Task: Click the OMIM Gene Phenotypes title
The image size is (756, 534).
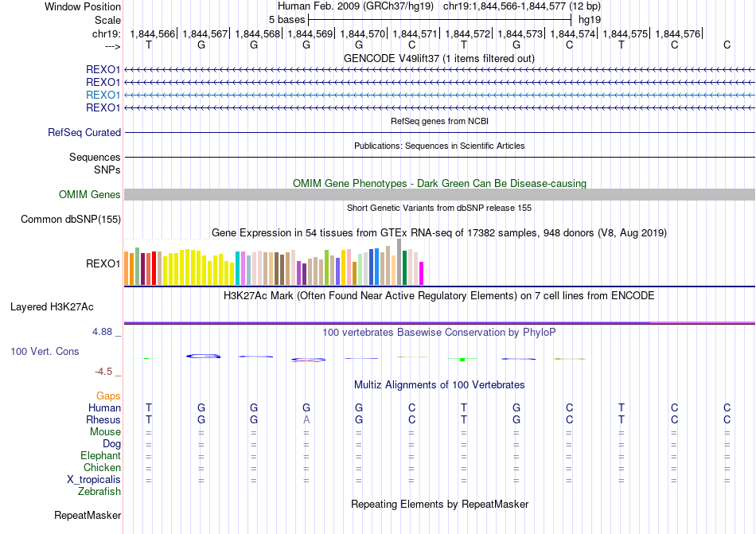Action: tap(439, 183)
